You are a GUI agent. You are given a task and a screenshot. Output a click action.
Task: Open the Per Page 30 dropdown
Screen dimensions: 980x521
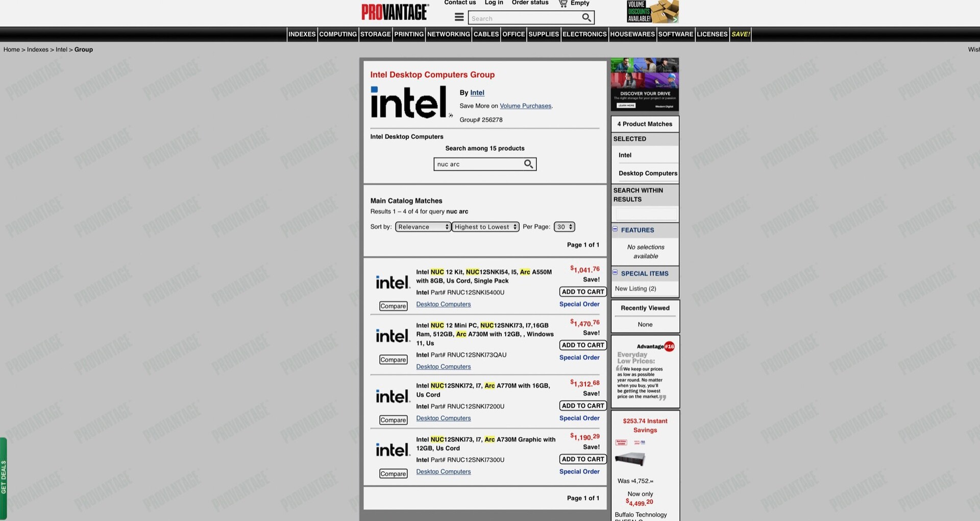point(565,227)
